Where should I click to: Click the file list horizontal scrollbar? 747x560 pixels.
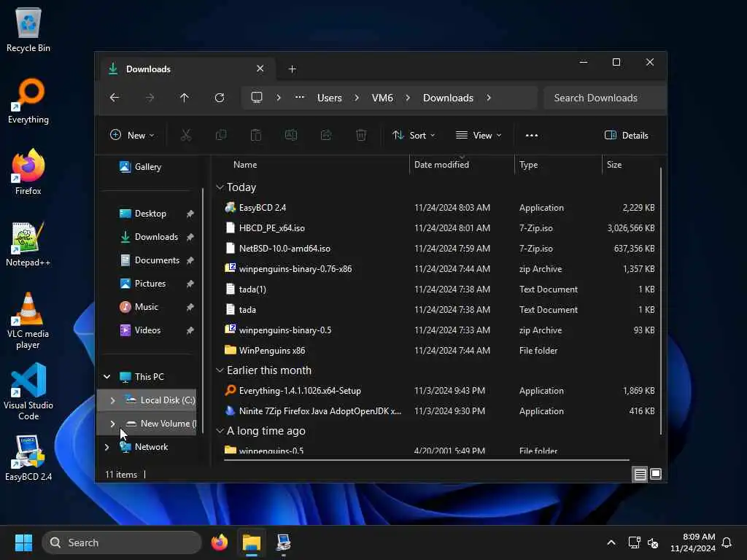coord(426,460)
